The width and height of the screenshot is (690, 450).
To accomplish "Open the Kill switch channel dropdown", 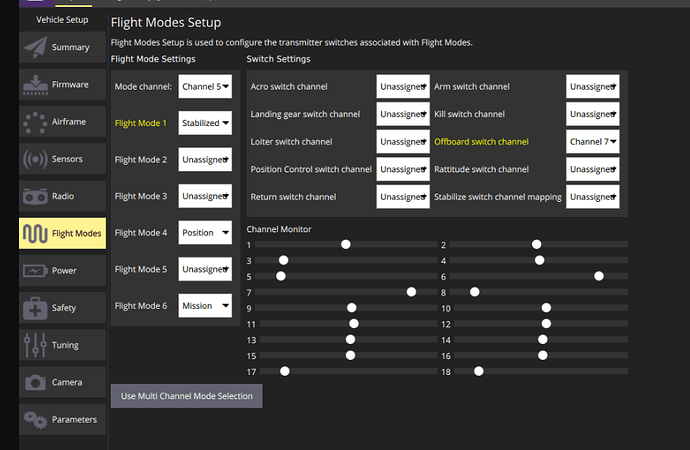I will click(593, 114).
